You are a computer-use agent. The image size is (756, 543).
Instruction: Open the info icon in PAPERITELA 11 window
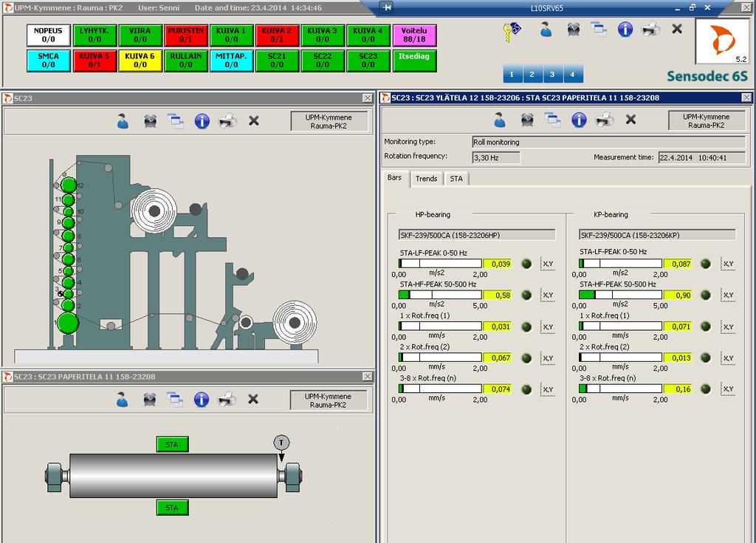point(201,399)
